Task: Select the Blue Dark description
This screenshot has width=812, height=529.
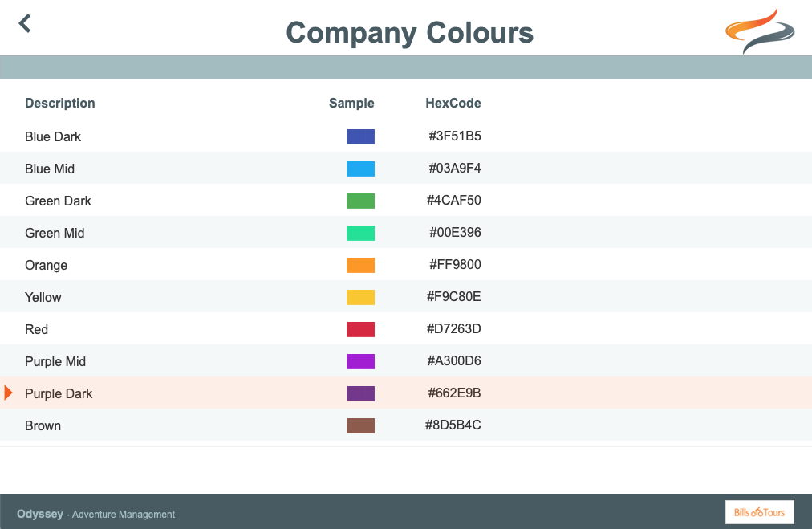Action: [x=53, y=136]
